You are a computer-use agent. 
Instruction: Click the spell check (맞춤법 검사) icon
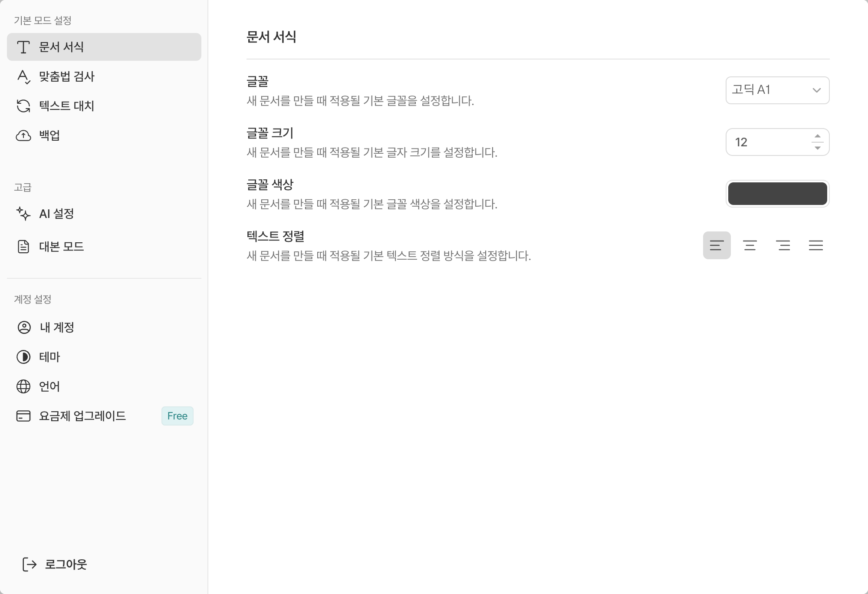pos(23,77)
